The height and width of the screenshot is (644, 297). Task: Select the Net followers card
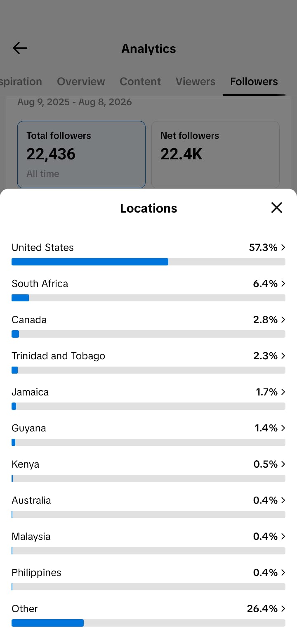215,154
